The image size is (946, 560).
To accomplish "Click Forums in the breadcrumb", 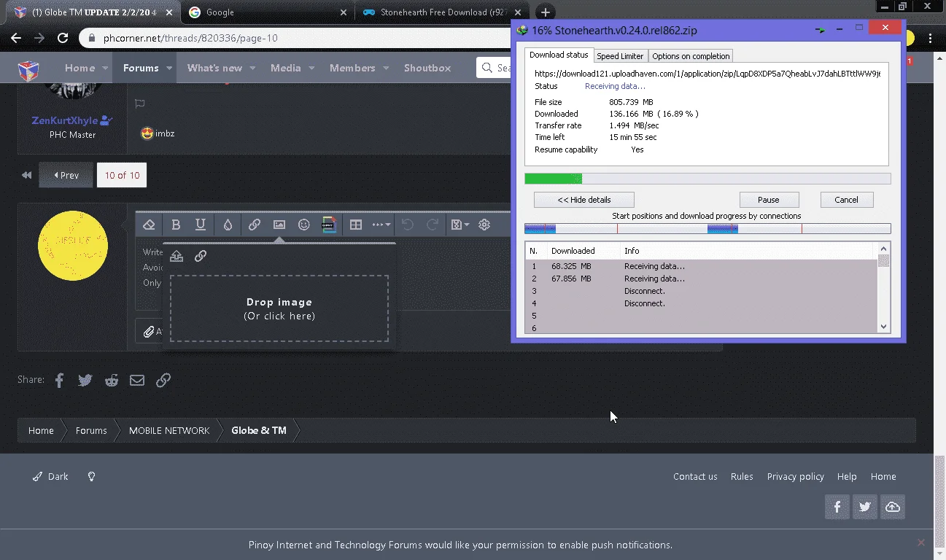I will [x=91, y=430].
